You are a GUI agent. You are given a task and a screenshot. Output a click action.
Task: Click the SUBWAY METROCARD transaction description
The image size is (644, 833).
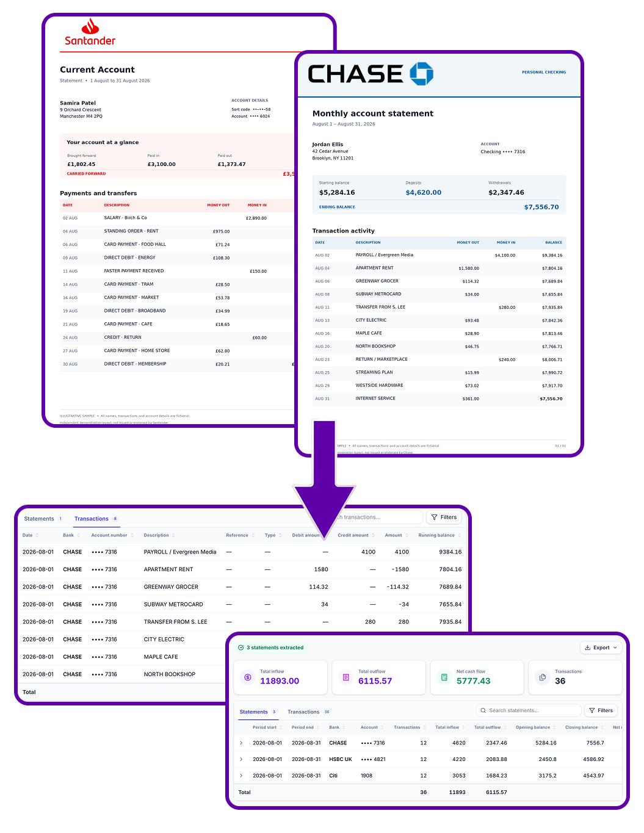point(173,604)
